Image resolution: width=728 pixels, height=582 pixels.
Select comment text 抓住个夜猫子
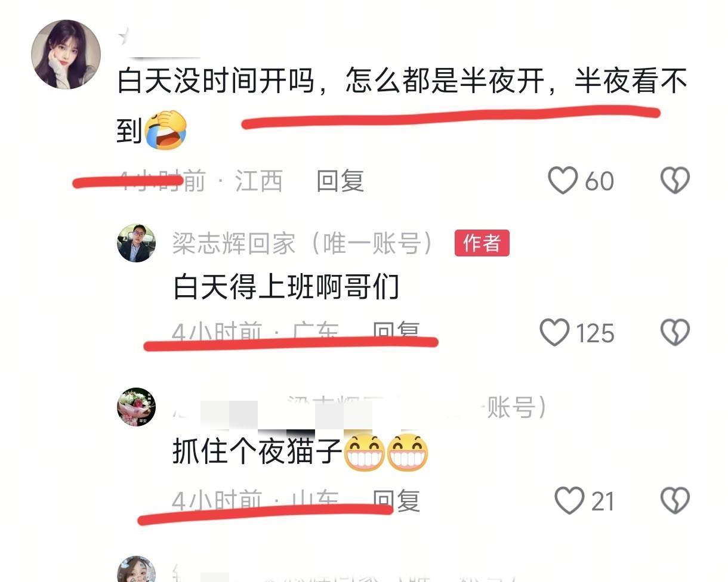pos(257,453)
